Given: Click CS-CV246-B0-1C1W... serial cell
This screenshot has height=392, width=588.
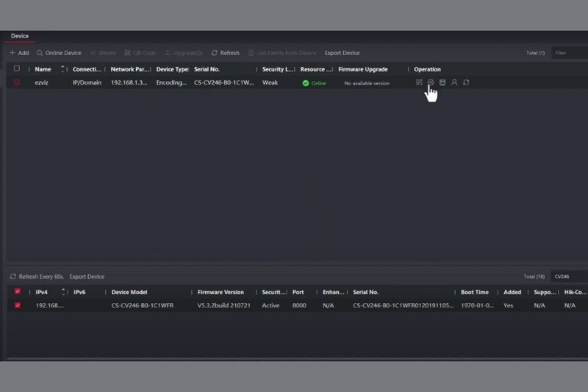Looking at the screenshot, I should coord(224,82).
